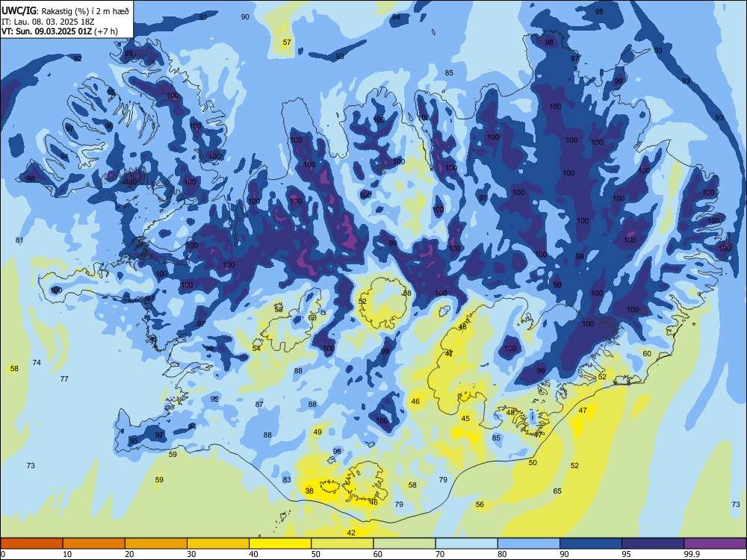747x560 pixels.
Task: Click the '99.9' legend tick label
Action: (x=691, y=554)
